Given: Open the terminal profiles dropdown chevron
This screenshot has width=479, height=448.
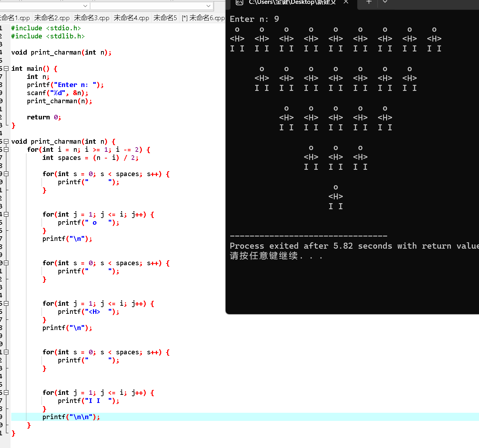Looking at the screenshot, I should click(385, 2).
